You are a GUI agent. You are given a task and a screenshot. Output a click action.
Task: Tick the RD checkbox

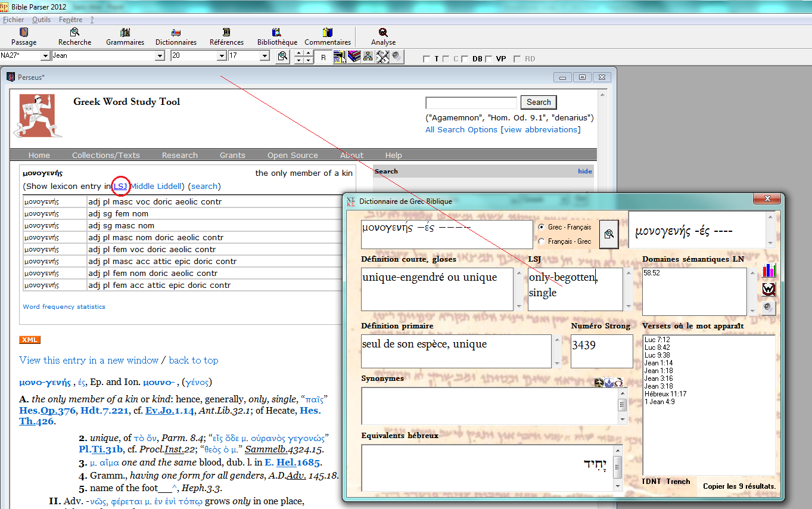pos(517,59)
